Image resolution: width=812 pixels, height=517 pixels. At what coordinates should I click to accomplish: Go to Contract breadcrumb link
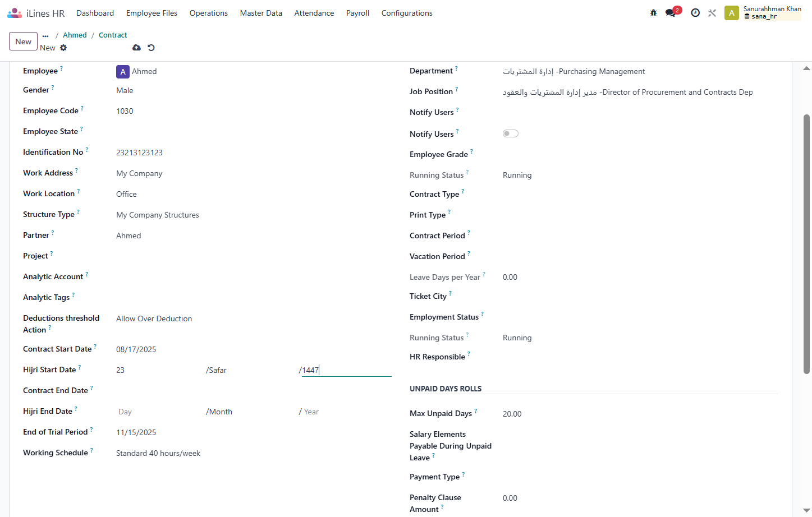(x=113, y=35)
